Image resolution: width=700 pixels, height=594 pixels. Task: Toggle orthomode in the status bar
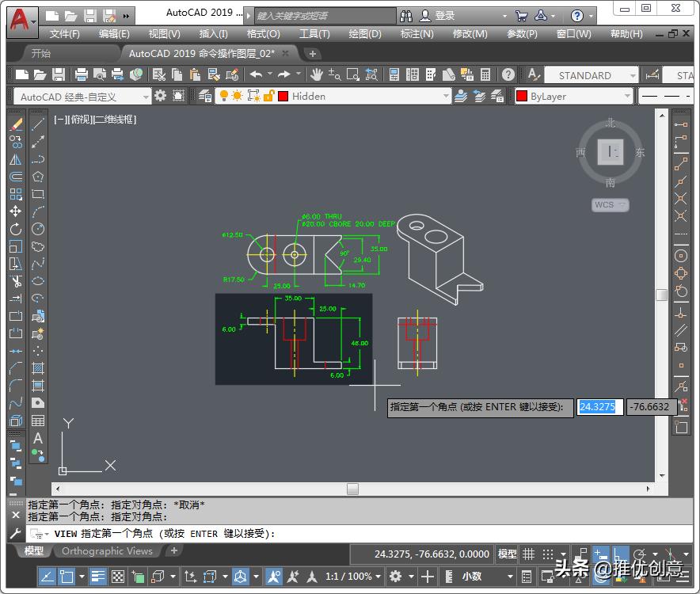pyautogui.click(x=621, y=553)
